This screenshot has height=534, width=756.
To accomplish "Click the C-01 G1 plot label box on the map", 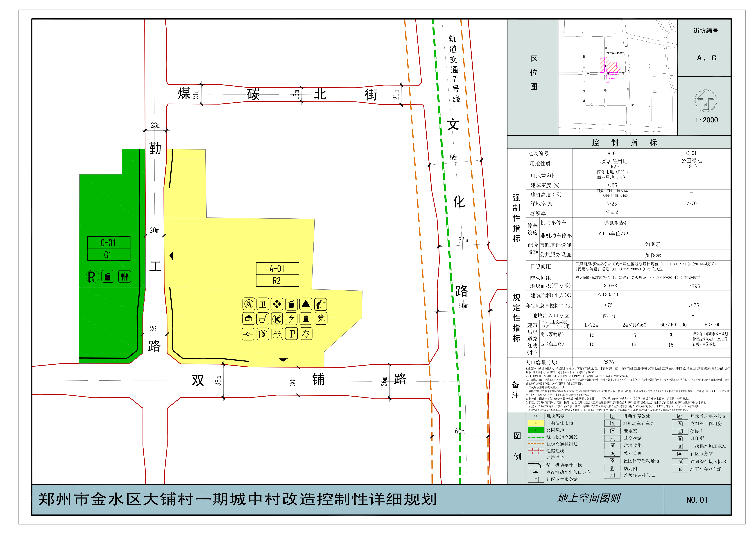I will click(x=109, y=248).
